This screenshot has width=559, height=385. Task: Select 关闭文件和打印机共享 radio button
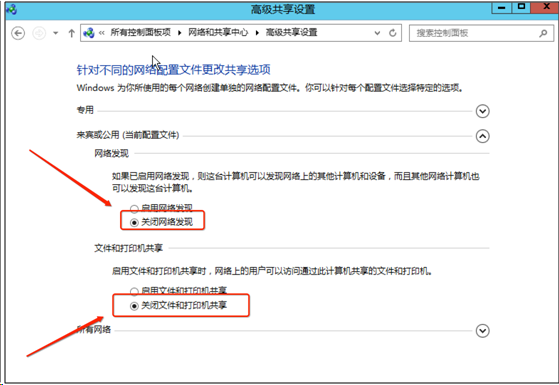[134, 306]
